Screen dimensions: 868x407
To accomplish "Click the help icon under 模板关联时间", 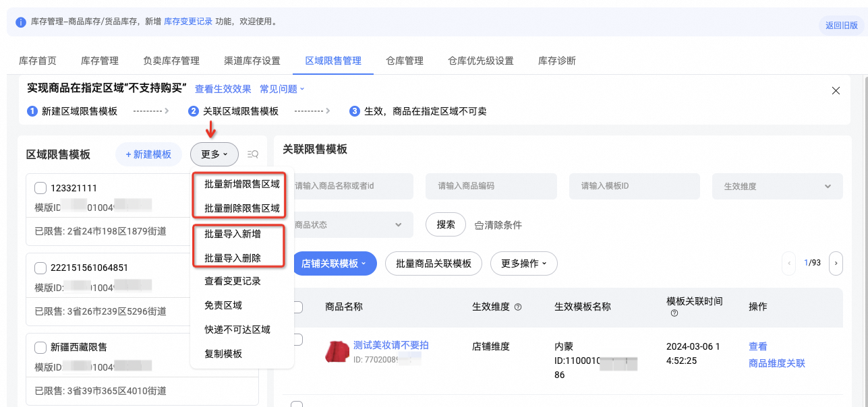I will (x=674, y=313).
